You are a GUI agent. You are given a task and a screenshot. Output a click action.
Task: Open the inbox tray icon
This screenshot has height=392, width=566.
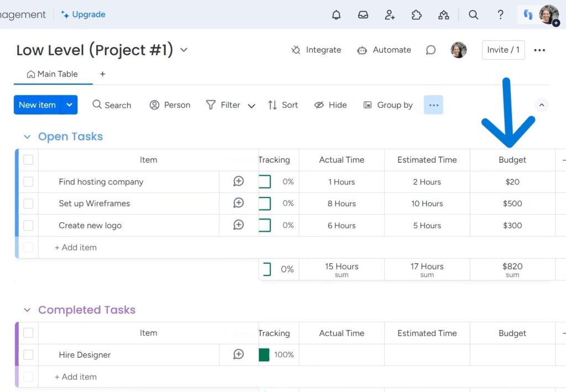[x=363, y=15]
